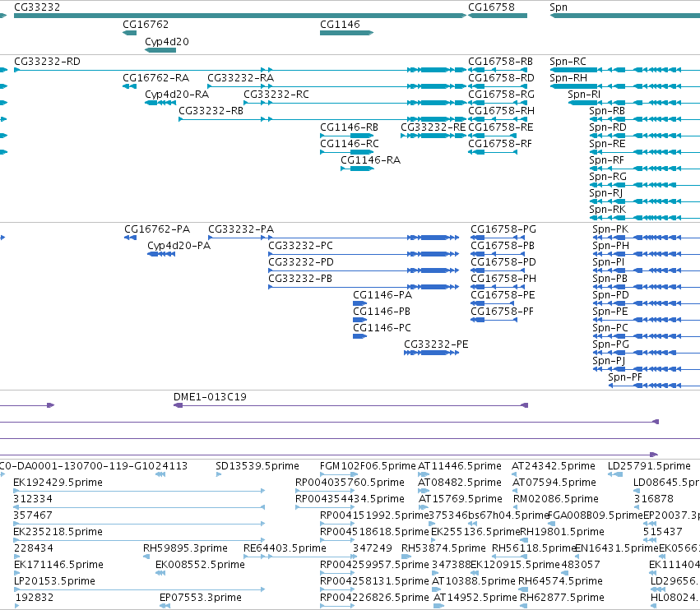Click the Cyp4d20 gene arrow glyph

[160, 50]
